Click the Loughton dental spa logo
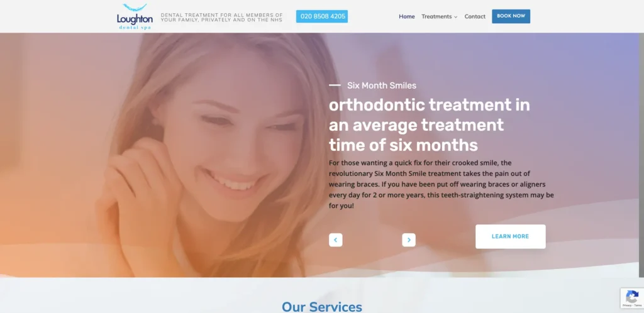This screenshot has width=644, height=313. tap(135, 16)
